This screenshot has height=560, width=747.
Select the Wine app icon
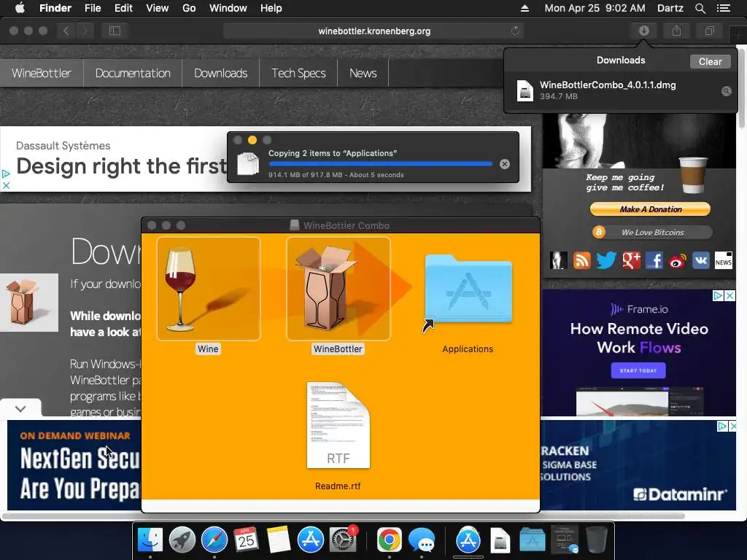(208, 289)
